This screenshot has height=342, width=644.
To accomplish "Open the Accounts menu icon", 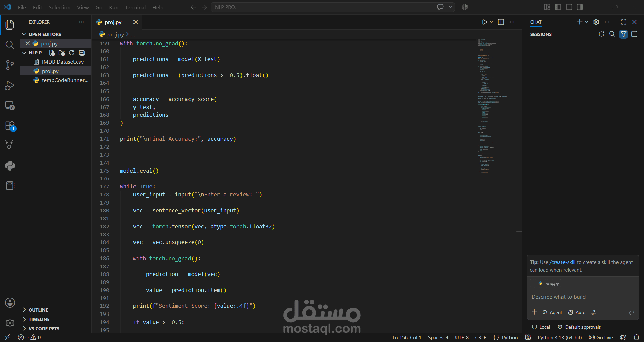I will tap(10, 303).
